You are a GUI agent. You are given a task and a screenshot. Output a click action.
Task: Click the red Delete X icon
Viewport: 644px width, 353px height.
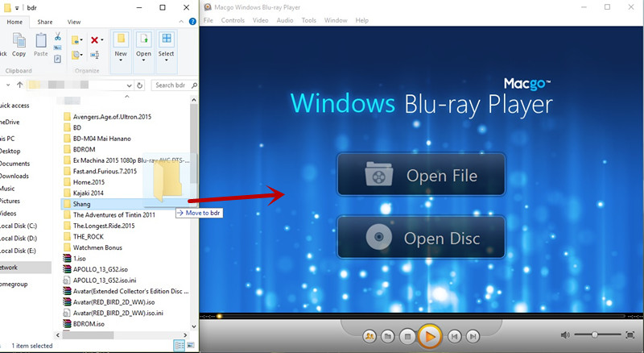click(x=94, y=40)
